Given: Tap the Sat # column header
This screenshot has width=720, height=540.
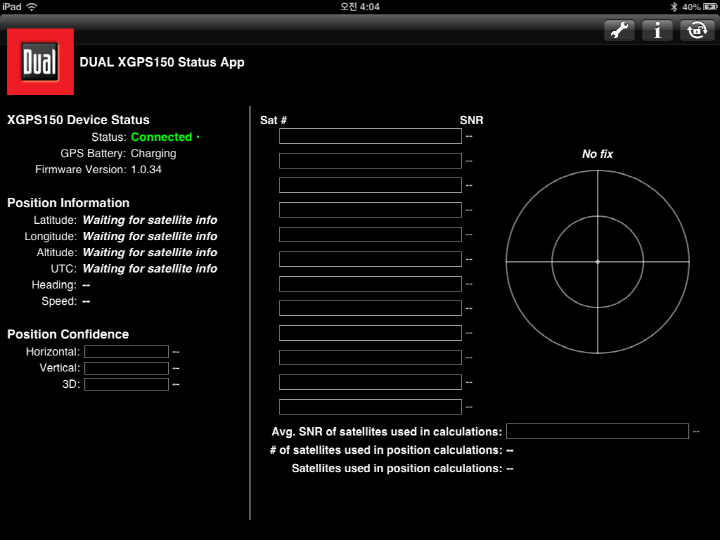Looking at the screenshot, I should point(273,120).
